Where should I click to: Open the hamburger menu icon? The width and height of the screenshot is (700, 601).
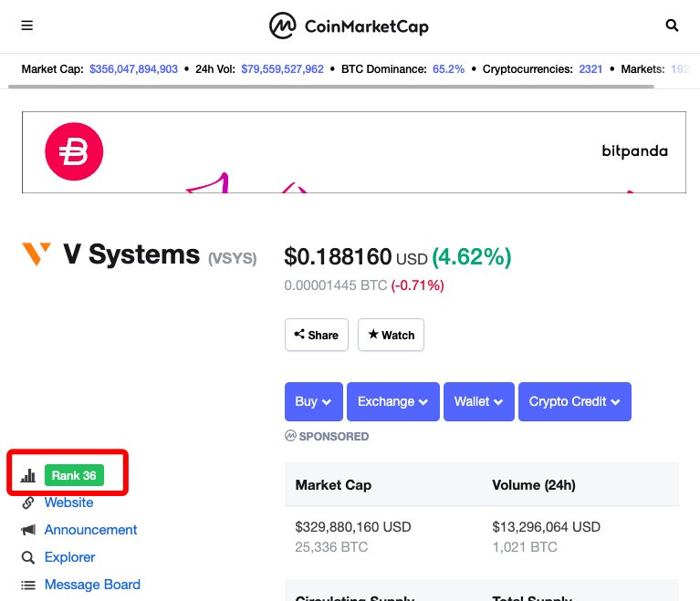pyautogui.click(x=27, y=26)
